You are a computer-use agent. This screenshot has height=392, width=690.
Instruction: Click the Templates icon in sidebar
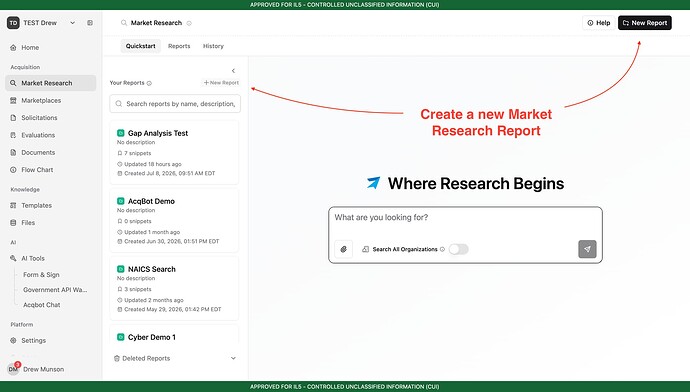13,205
